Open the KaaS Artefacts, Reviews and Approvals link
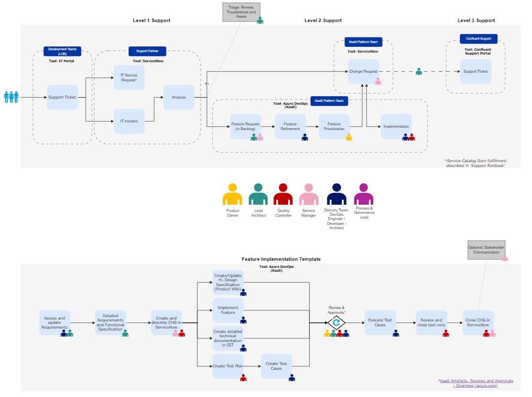 click(476, 383)
